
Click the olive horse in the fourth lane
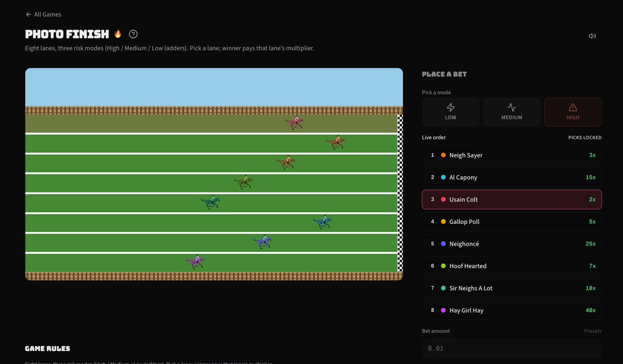click(x=243, y=182)
